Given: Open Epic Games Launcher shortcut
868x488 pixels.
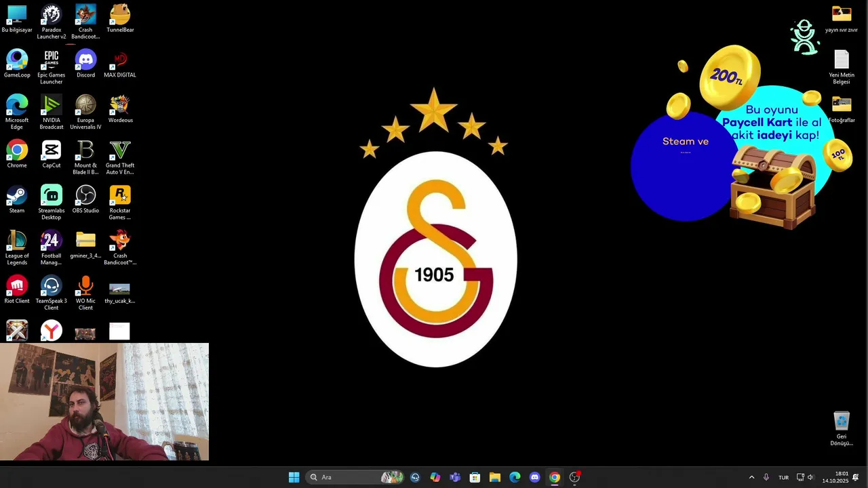Looking at the screenshot, I should pos(52,67).
